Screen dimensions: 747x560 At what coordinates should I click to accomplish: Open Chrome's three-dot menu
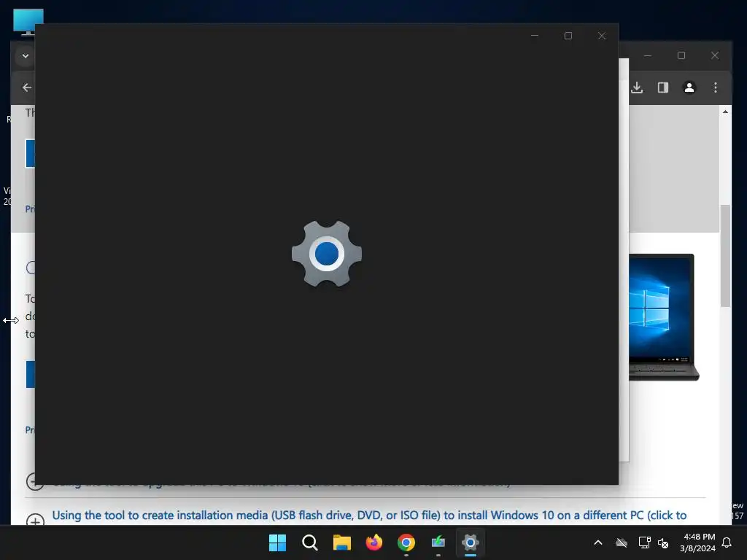click(715, 87)
